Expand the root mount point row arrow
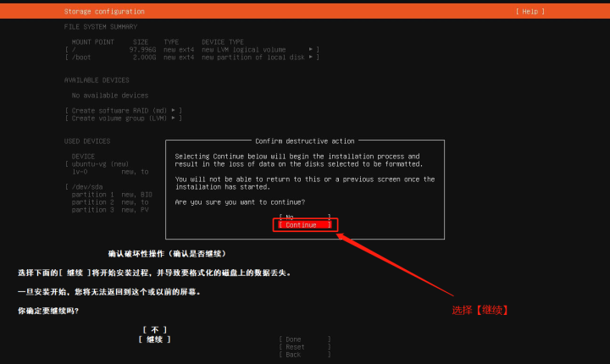The image size is (610, 364). [x=310, y=49]
